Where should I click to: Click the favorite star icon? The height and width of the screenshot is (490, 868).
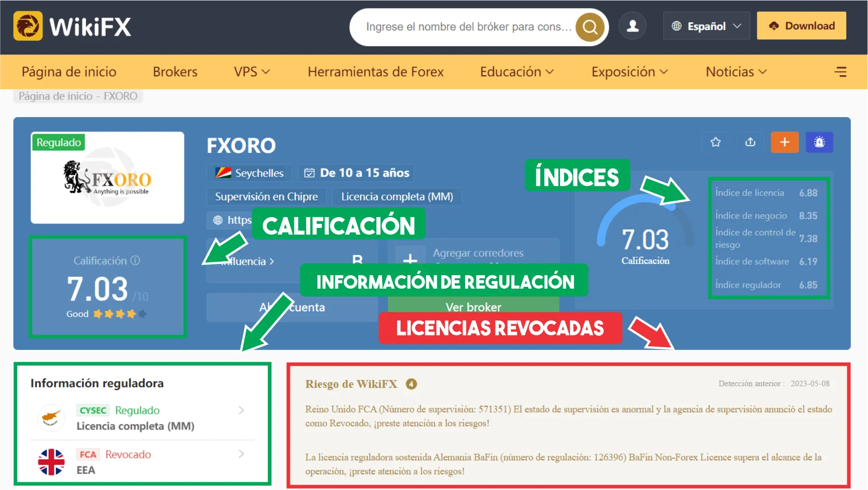pyautogui.click(x=715, y=142)
